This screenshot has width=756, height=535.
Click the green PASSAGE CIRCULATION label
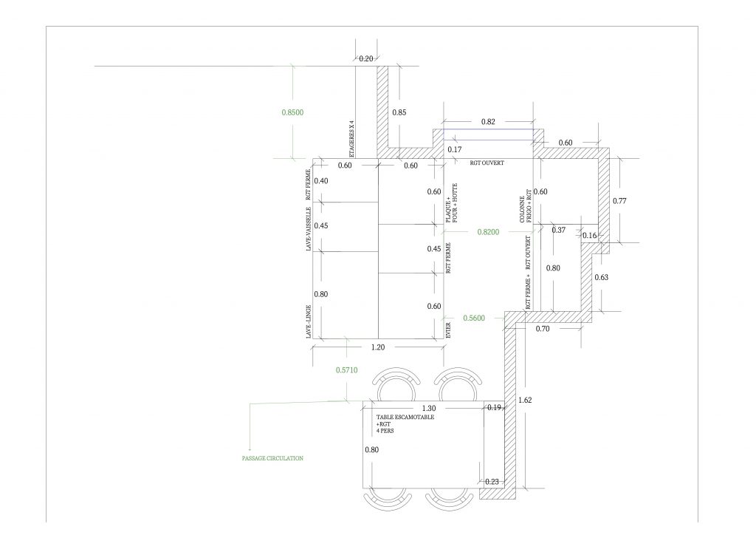[272, 458]
